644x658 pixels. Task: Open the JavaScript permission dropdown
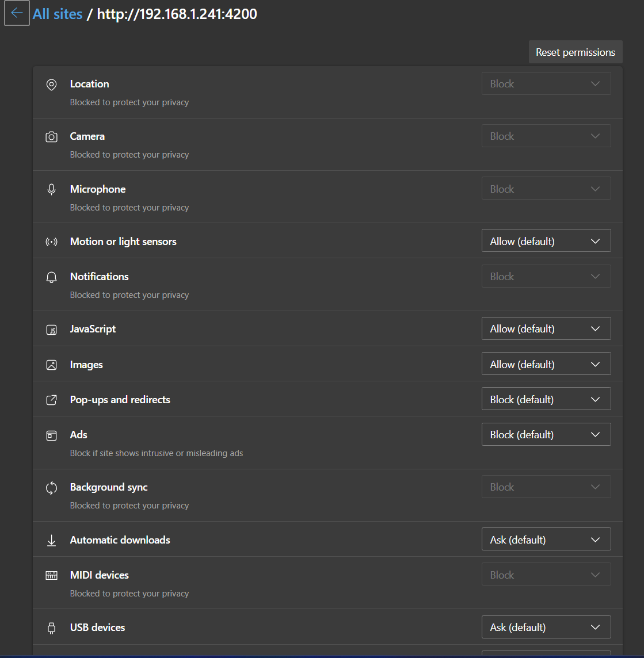(x=546, y=328)
